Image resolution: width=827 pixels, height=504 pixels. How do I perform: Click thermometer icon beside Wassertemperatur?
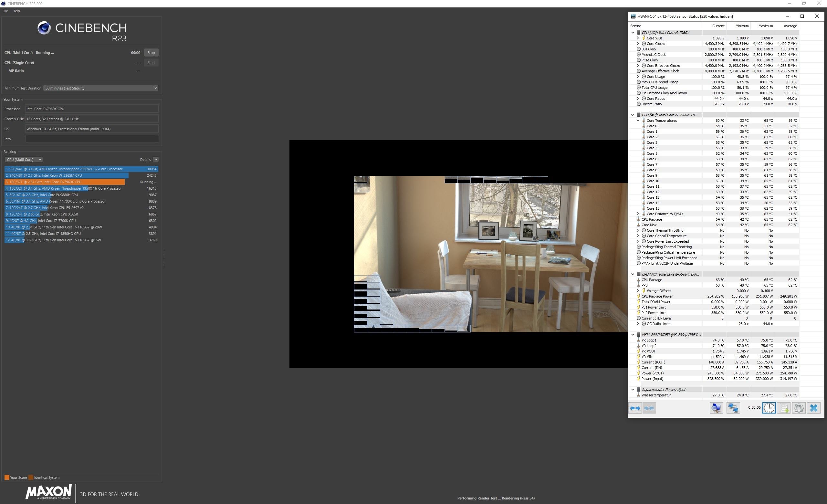(639, 395)
